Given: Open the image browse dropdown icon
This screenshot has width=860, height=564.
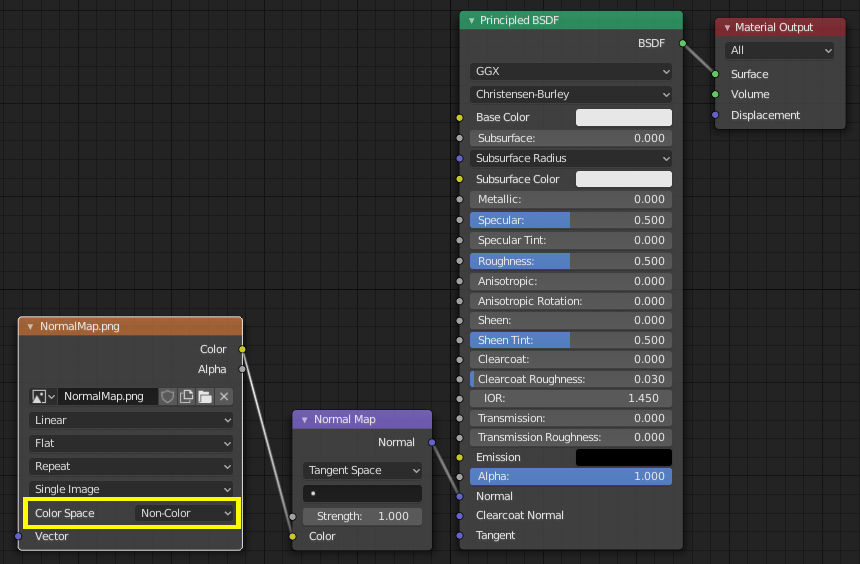Looking at the screenshot, I should (43, 397).
